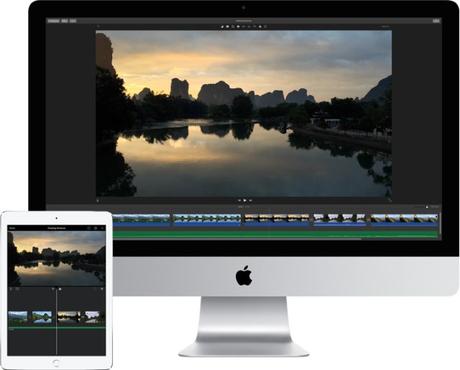Tap the green audio track on the iPad

coord(57,328)
